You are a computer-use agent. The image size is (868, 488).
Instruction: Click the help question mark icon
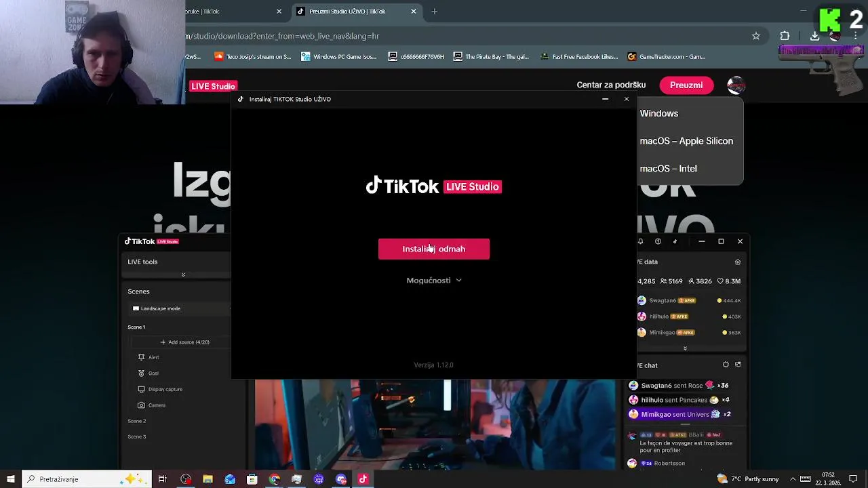tap(658, 241)
